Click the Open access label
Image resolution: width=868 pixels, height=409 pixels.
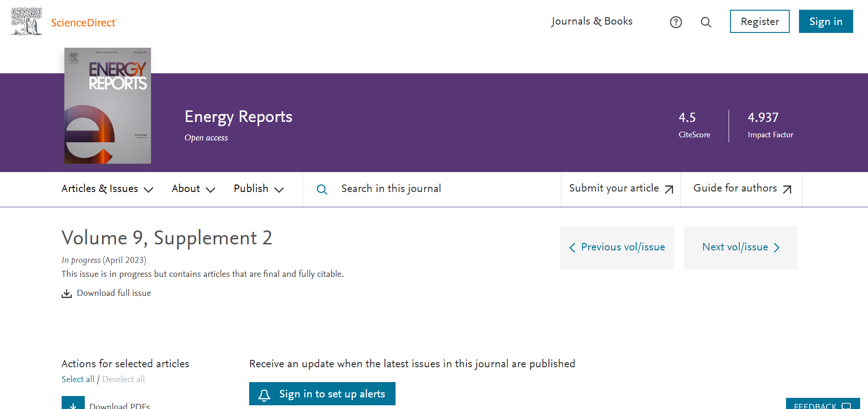(x=206, y=138)
